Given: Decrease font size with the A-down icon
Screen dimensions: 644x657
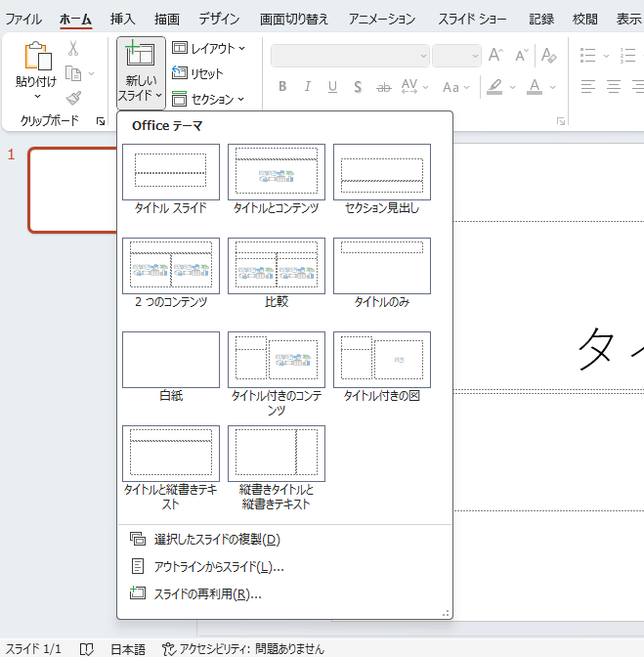Looking at the screenshot, I should (x=522, y=56).
